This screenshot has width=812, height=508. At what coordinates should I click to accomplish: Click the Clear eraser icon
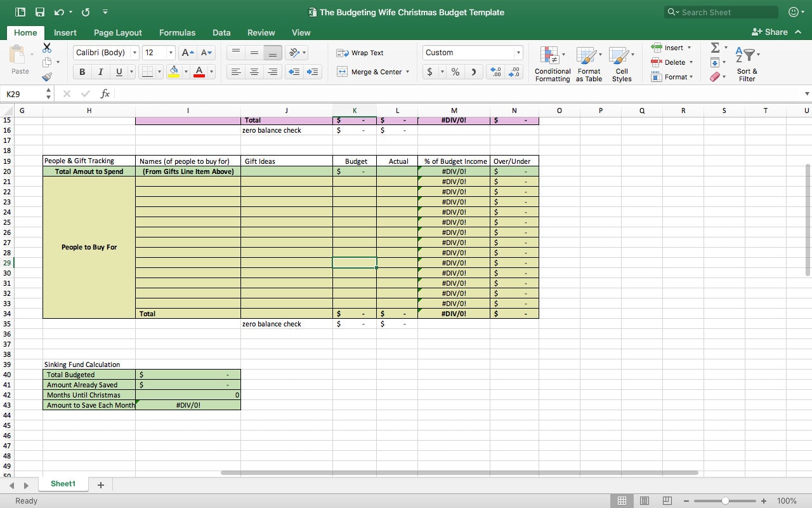coord(715,77)
